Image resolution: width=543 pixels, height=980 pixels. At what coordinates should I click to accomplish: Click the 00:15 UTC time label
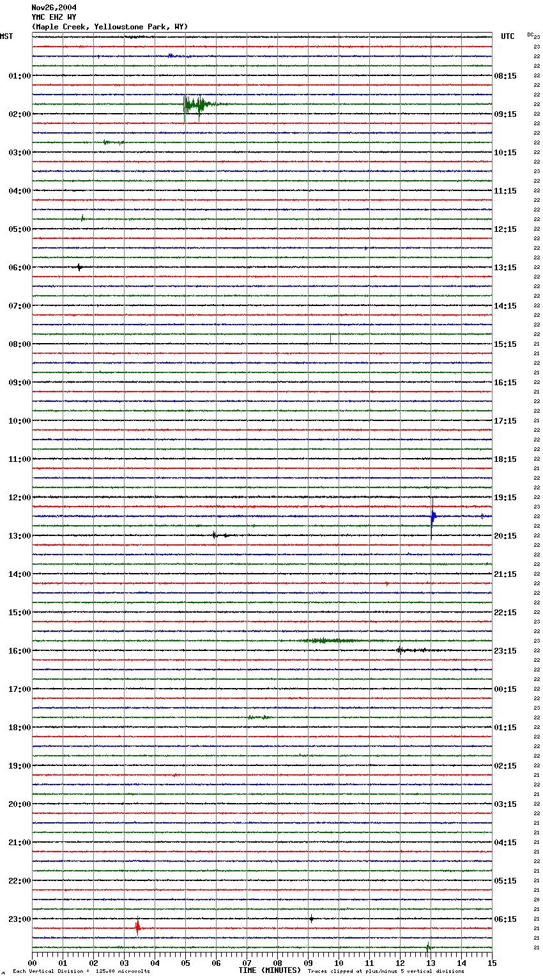click(x=505, y=689)
